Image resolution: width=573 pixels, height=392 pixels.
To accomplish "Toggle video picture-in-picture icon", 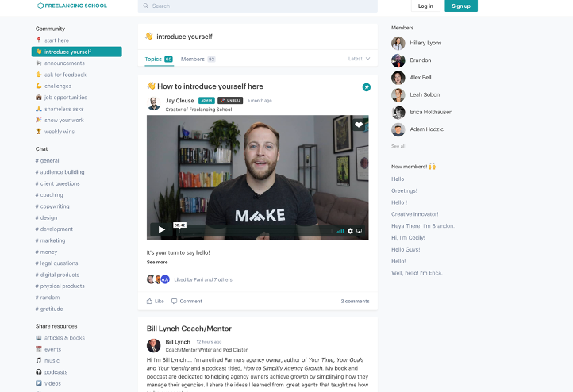I will coord(360,231).
